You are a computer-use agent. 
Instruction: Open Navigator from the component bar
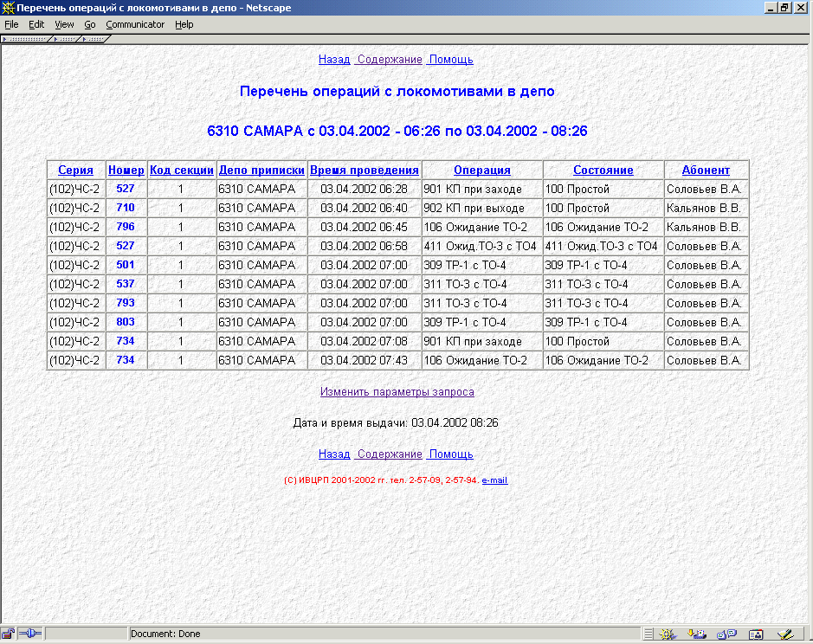pyautogui.click(x=668, y=634)
